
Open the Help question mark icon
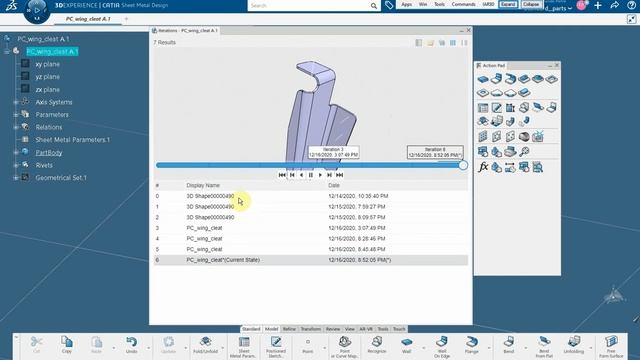pyautogui.click(x=631, y=5)
